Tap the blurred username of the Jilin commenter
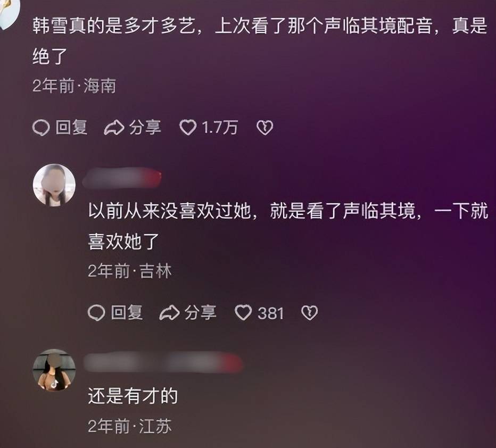 (122, 178)
